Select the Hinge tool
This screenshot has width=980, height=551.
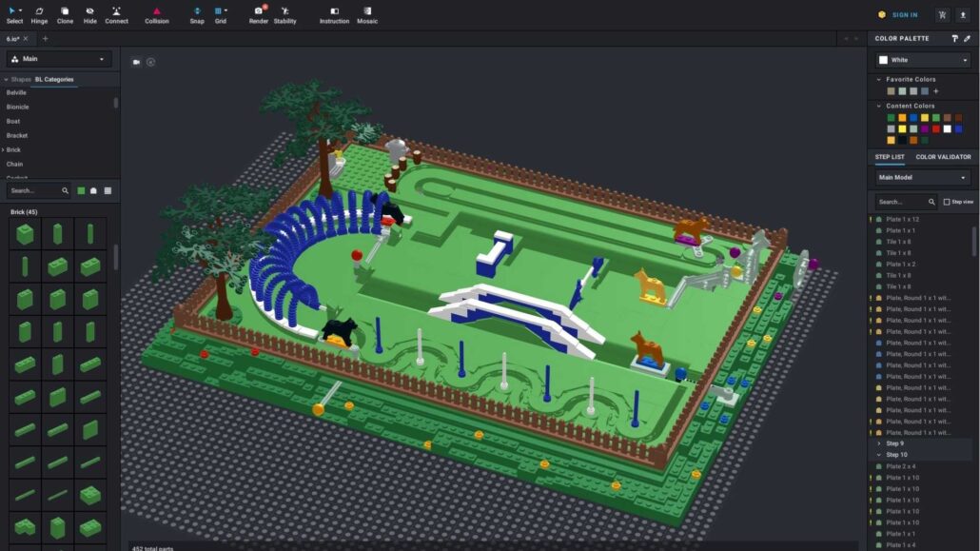coord(39,14)
